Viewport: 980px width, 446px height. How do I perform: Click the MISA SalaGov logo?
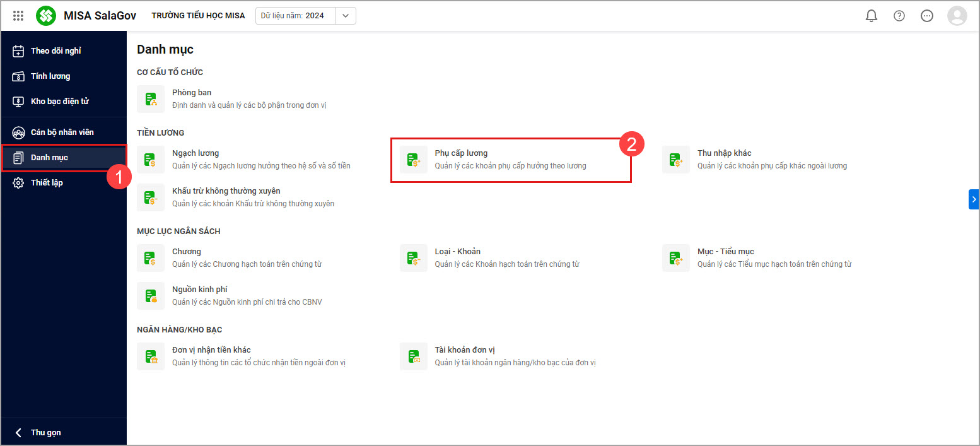click(x=46, y=16)
